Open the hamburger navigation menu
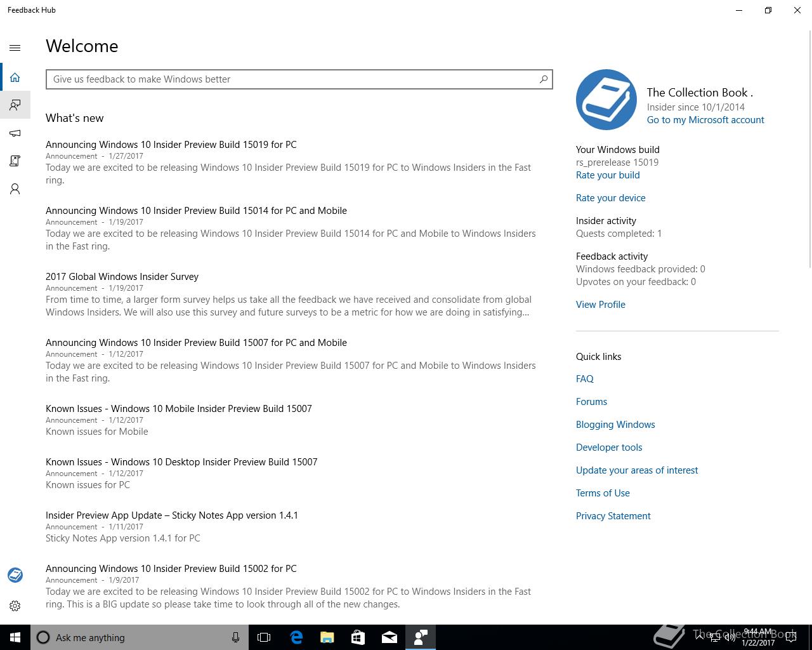Screen dimensions: 812x650 click(15, 48)
